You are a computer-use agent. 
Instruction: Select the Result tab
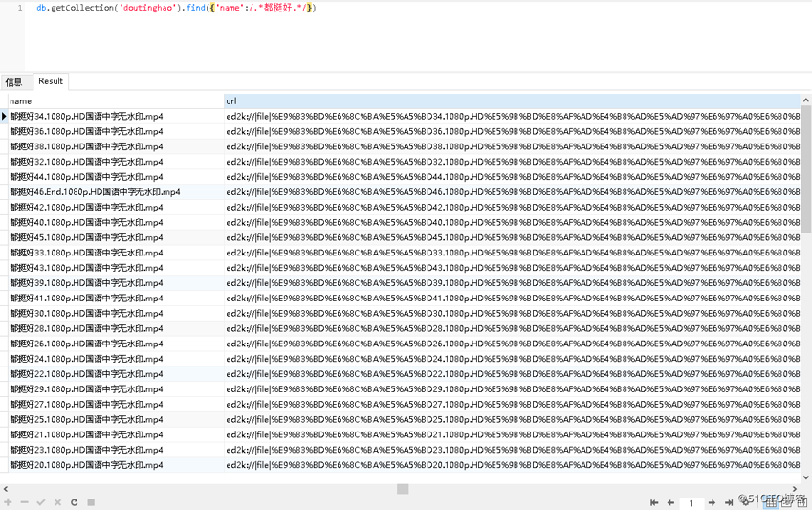click(51, 81)
